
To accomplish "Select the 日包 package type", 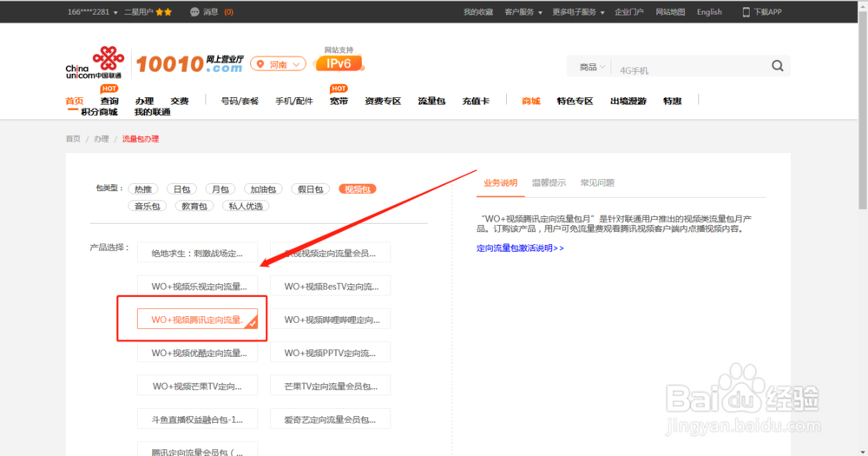I will point(181,189).
